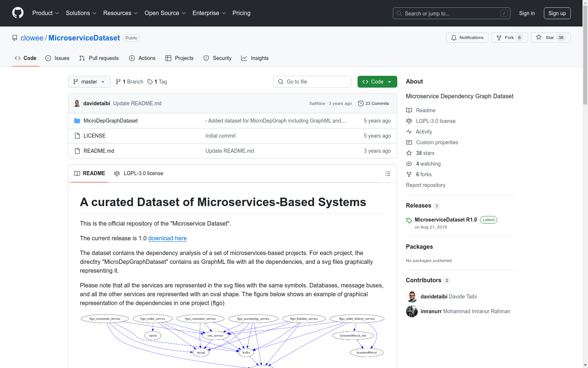Open the master branch selector dropdown
The image size is (588, 368).
[x=89, y=82]
